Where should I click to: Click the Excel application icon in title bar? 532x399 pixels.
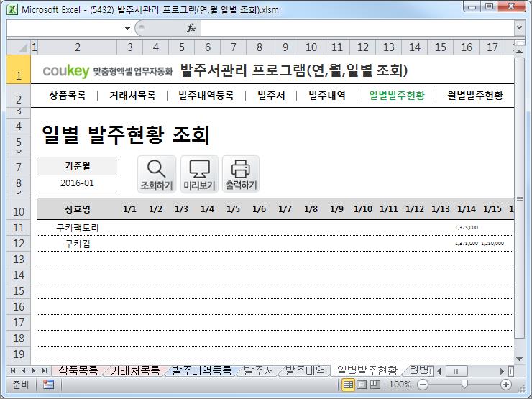(x=12, y=9)
